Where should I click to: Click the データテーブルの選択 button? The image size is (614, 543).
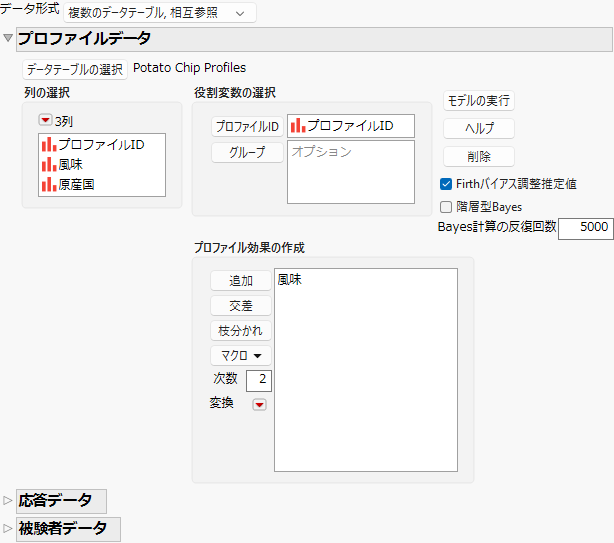coord(75,70)
